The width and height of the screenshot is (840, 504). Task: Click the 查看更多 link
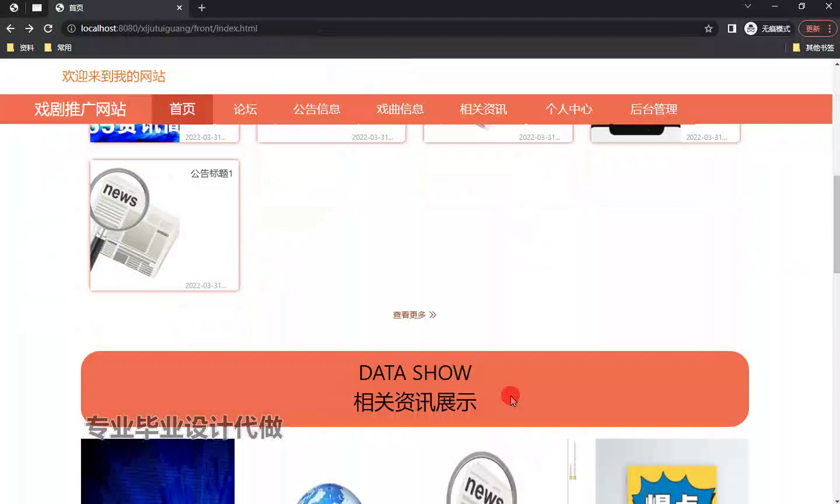tap(409, 315)
